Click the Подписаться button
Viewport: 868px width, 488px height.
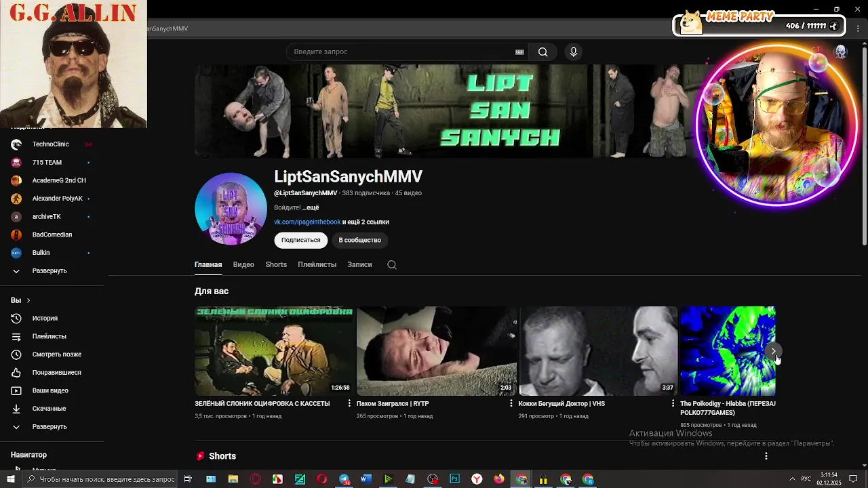pyautogui.click(x=300, y=240)
